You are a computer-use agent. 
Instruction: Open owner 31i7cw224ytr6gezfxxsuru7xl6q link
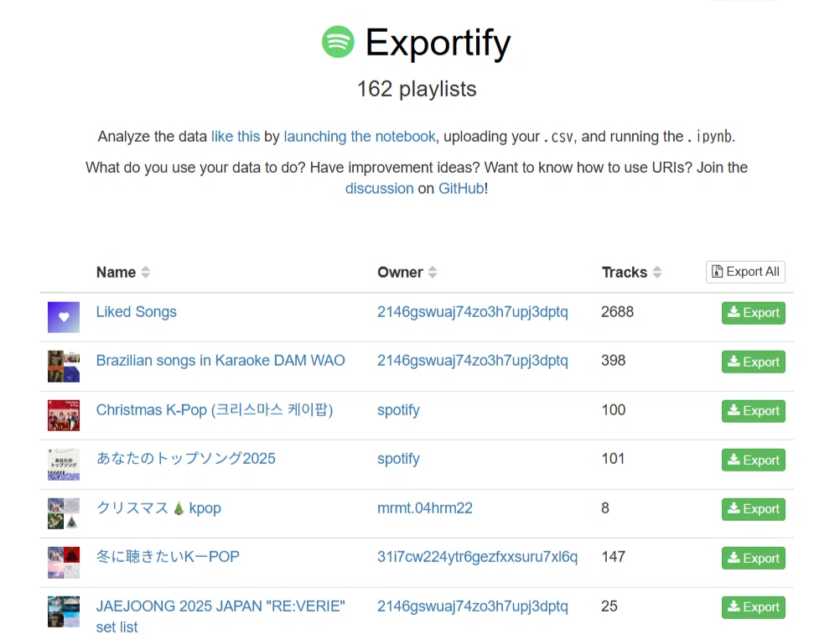pos(477,557)
